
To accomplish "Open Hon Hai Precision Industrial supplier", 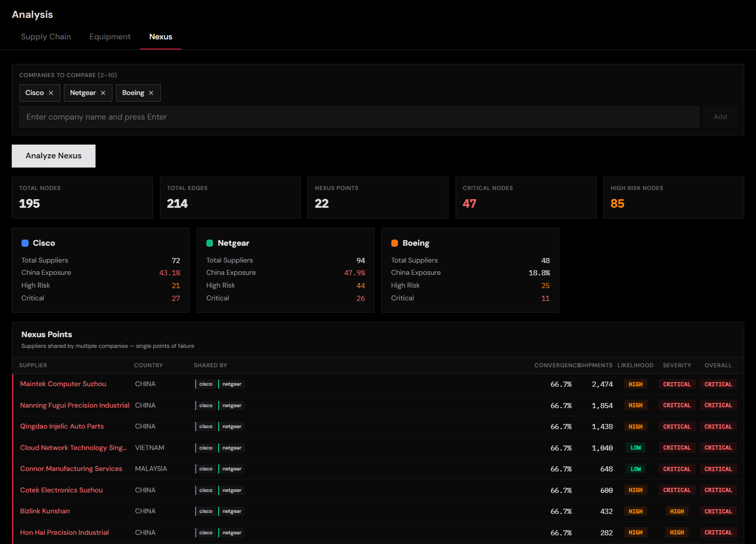I will [x=64, y=532].
